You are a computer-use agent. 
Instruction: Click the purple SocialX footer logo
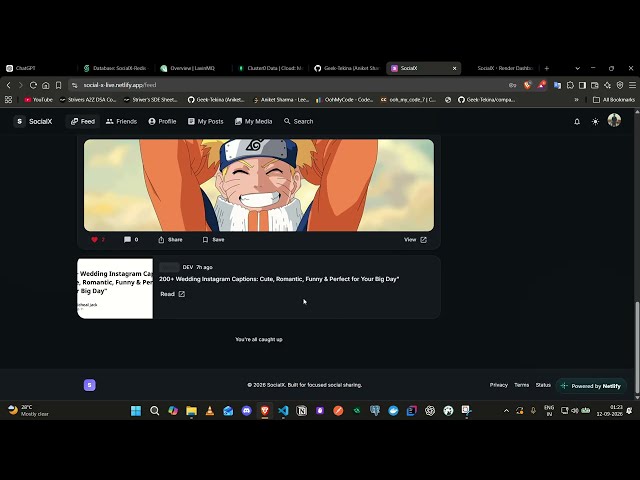coord(90,385)
